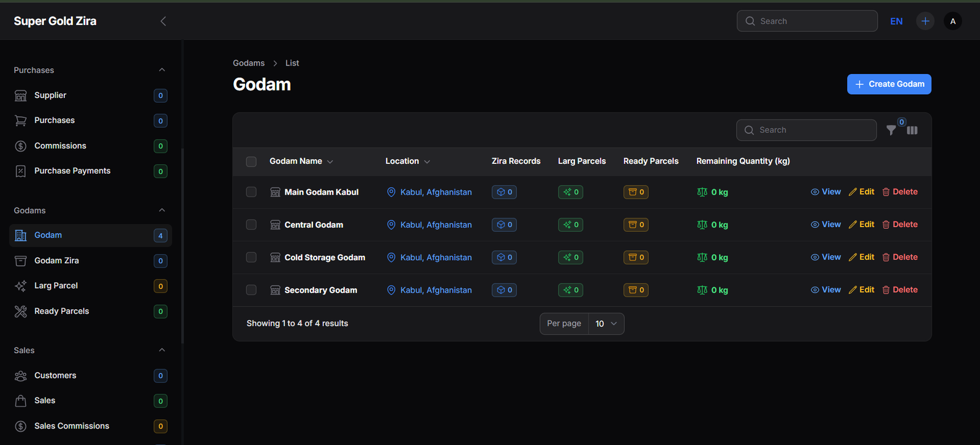980x445 pixels.
Task: Tick the Cold Storage Godam checkbox
Action: pyautogui.click(x=251, y=258)
